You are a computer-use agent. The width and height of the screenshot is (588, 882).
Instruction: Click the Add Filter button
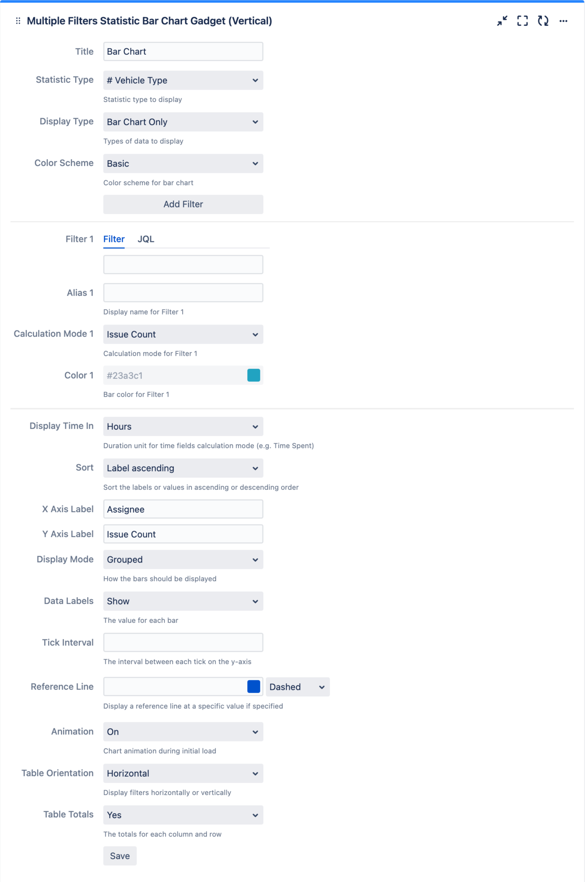coord(182,204)
